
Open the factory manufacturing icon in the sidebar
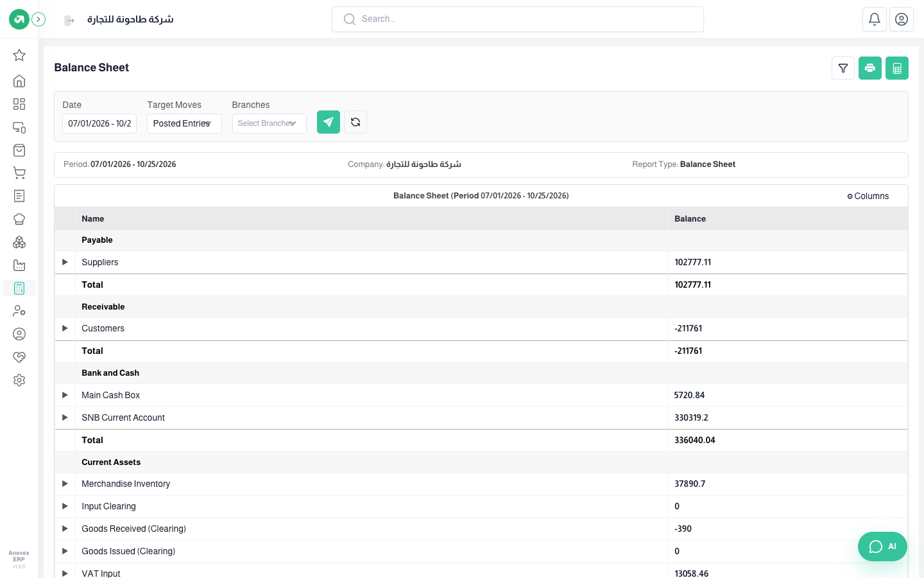(x=19, y=265)
